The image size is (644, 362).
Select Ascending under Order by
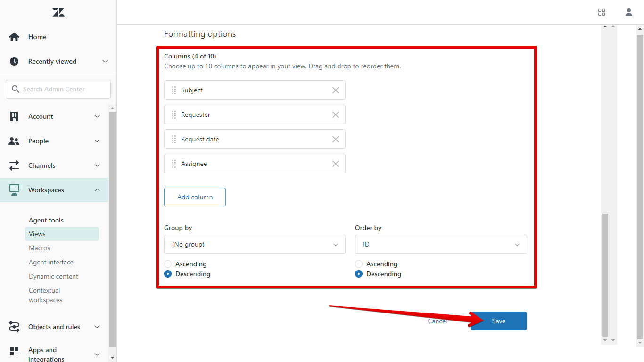(359, 264)
